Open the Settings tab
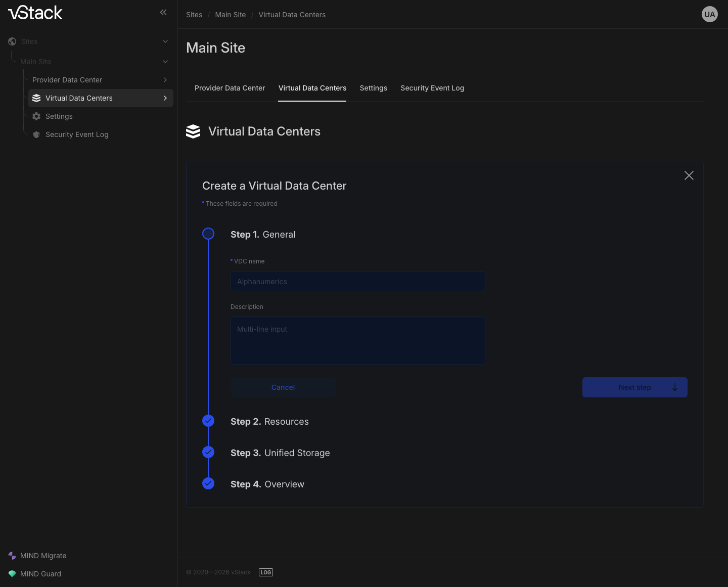The height and width of the screenshot is (587, 728). (374, 88)
